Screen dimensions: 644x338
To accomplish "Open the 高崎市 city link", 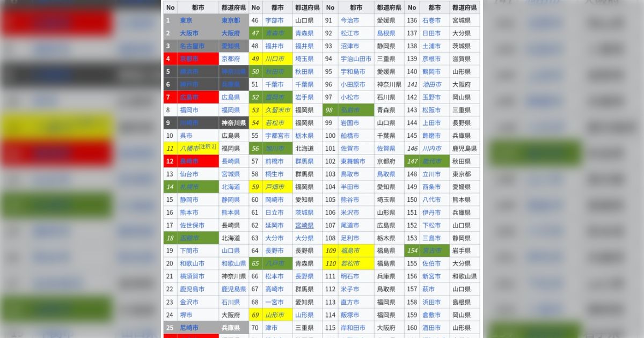I will [x=275, y=289].
